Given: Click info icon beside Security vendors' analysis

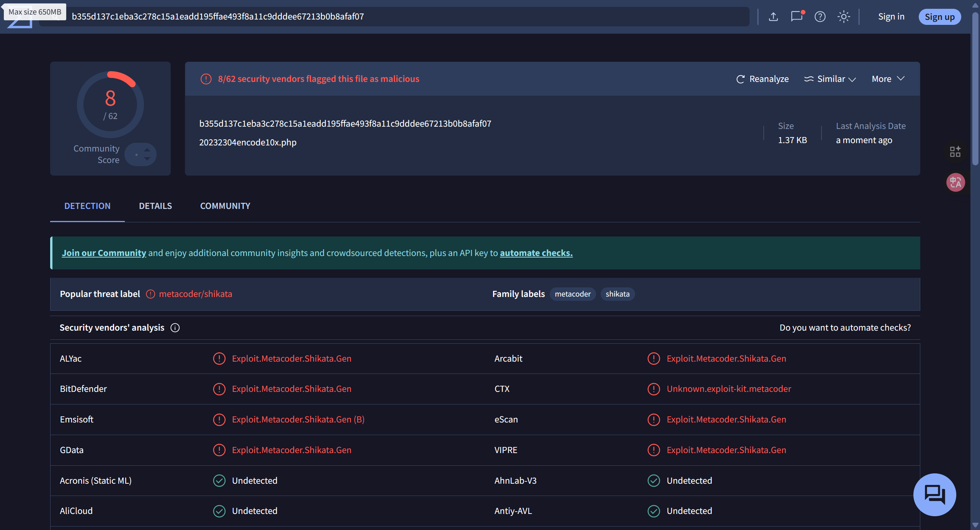Looking at the screenshot, I should (175, 328).
